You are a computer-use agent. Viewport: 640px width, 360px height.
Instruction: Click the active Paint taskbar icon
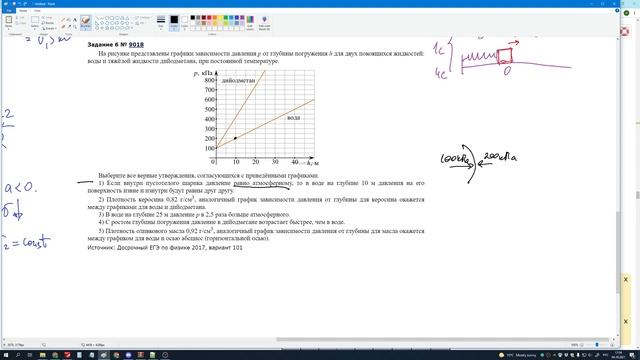pyautogui.click(x=104, y=355)
